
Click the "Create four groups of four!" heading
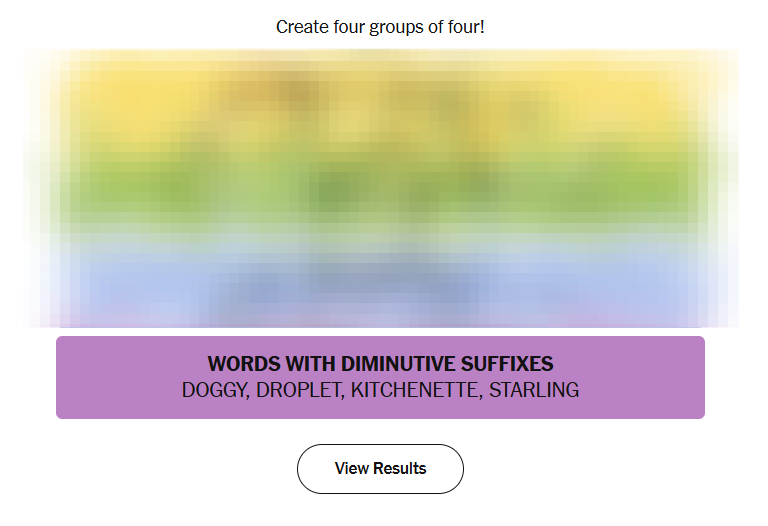(380, 27)
